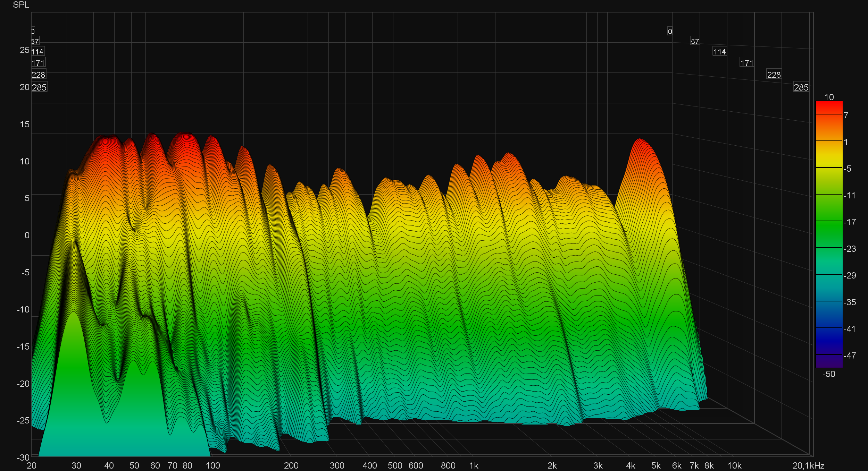The height and width of the screenshot is (471, 868).
Task: Click the 20,1kHz frequency axis label
Action: point(808,466)
